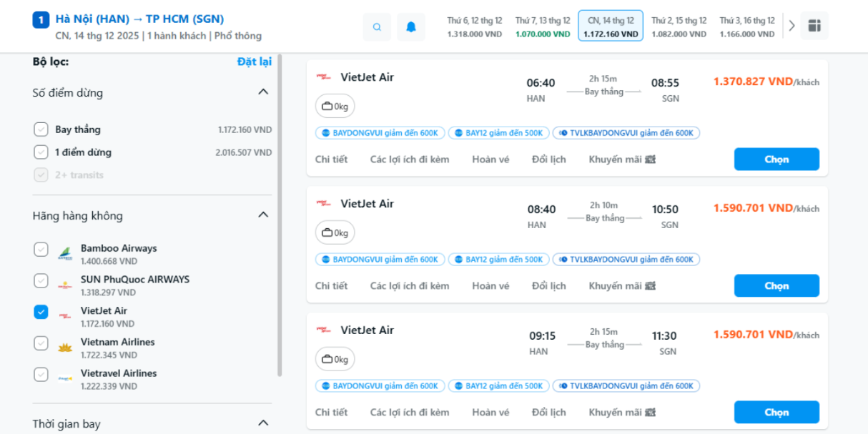Screen dimensions: 868x447
Task: Click the Đặt lại filter reset link
Action: (254, 62)
